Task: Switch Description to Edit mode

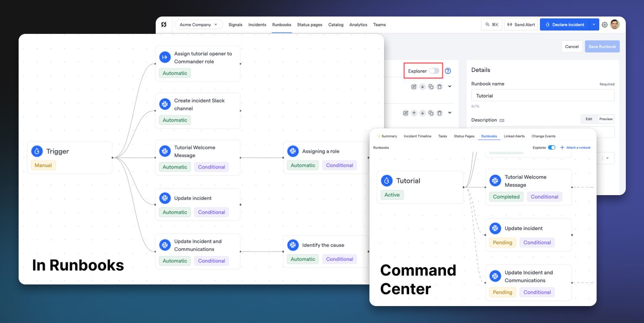Action: coord(589,119)
